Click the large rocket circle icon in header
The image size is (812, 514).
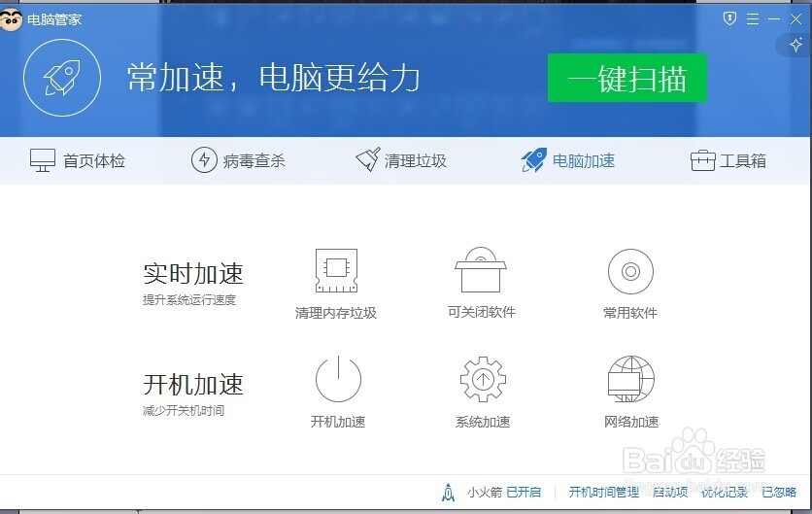[62, 78]
